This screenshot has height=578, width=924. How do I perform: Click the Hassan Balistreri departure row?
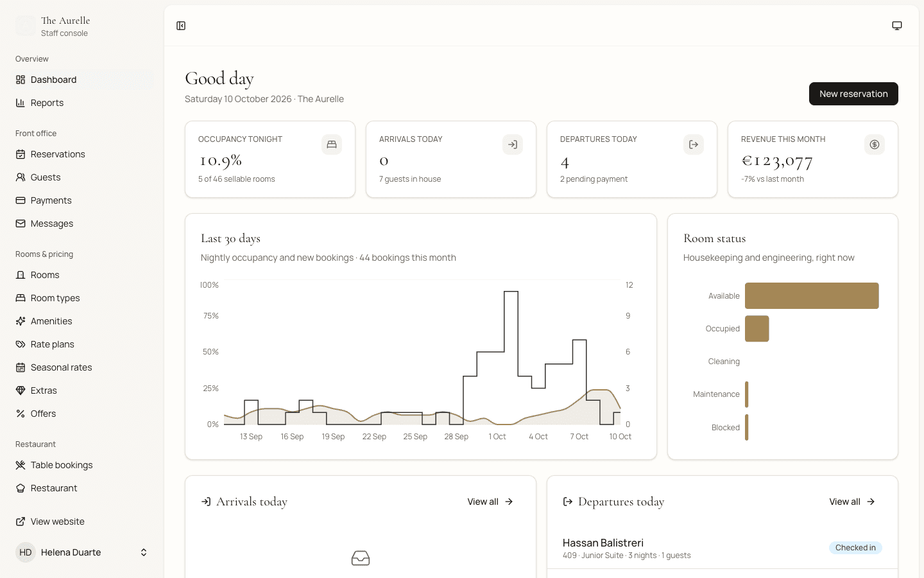pyautogui.click(x=723, y=548)
